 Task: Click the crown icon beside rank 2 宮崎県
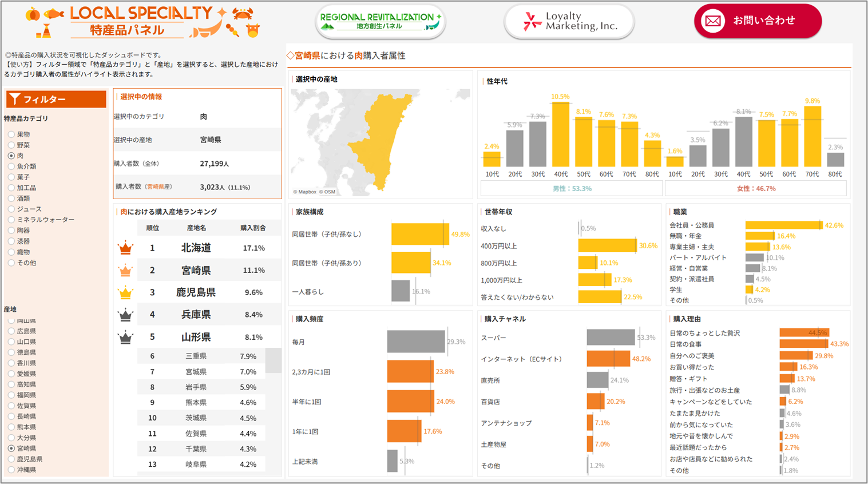125,271
